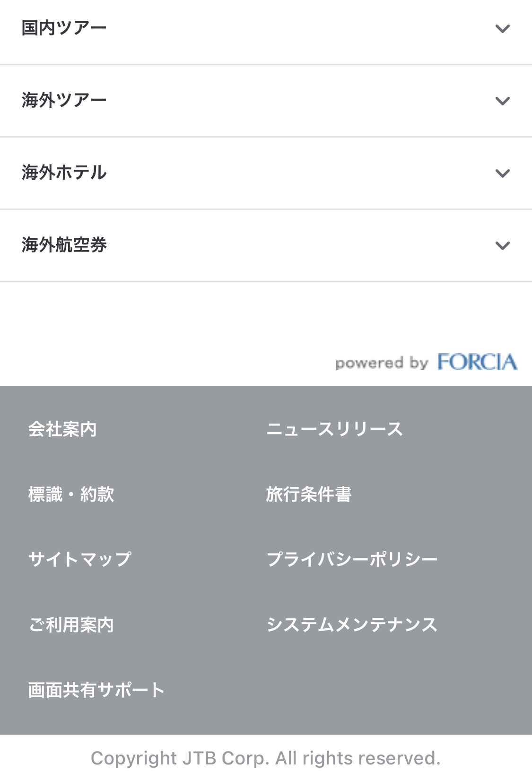This screenshot has width=532, height=772.
Task: Click the powered by text
Action: 382,363
